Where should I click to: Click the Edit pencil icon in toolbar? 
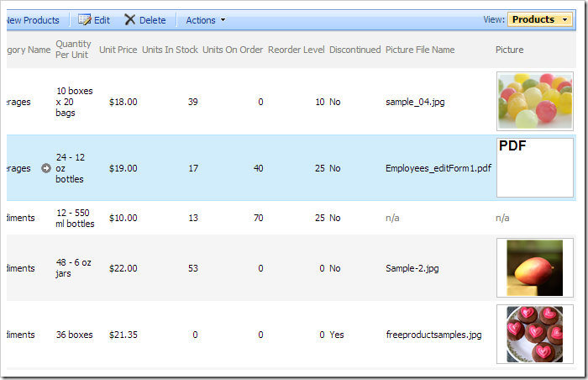(84, 20)
